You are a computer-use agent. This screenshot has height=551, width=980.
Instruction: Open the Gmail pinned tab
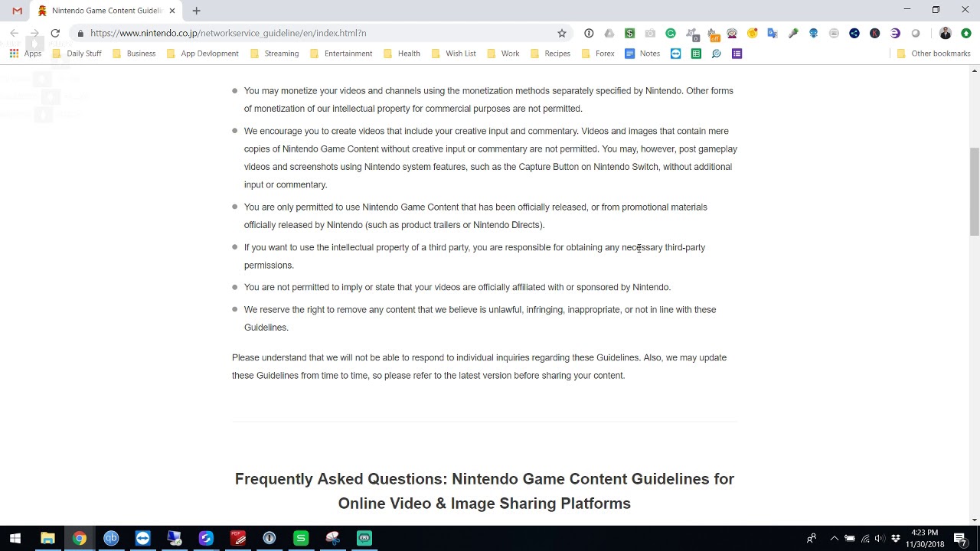click(x=17, y=11)
